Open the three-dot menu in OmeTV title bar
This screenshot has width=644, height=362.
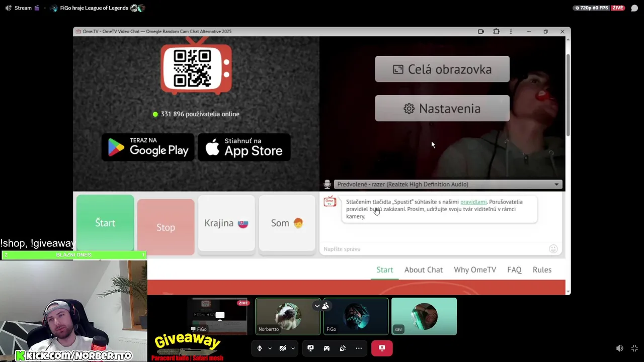[511, 32]
